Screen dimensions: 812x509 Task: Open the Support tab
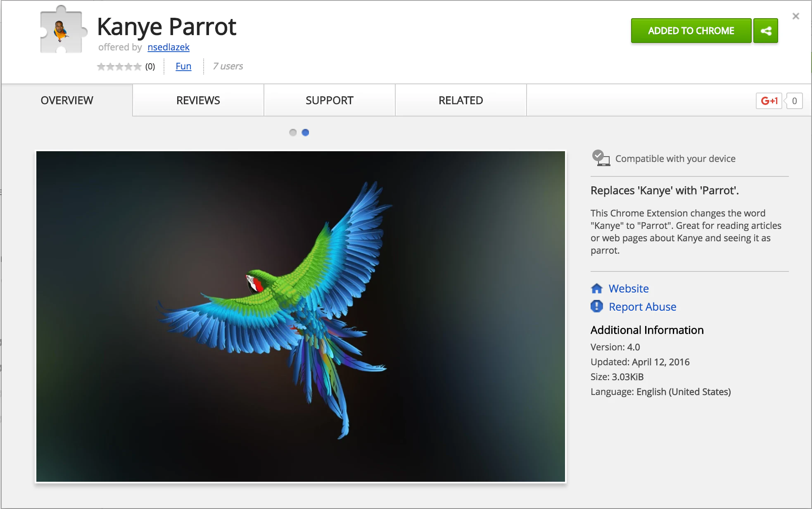point(329,100)
